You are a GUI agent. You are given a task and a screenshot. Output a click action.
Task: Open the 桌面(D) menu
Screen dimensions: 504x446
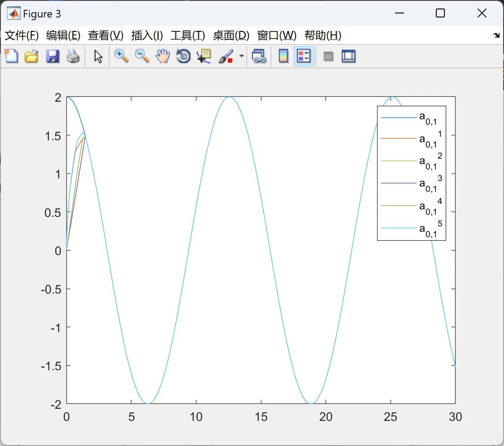[x=231, y=35]
